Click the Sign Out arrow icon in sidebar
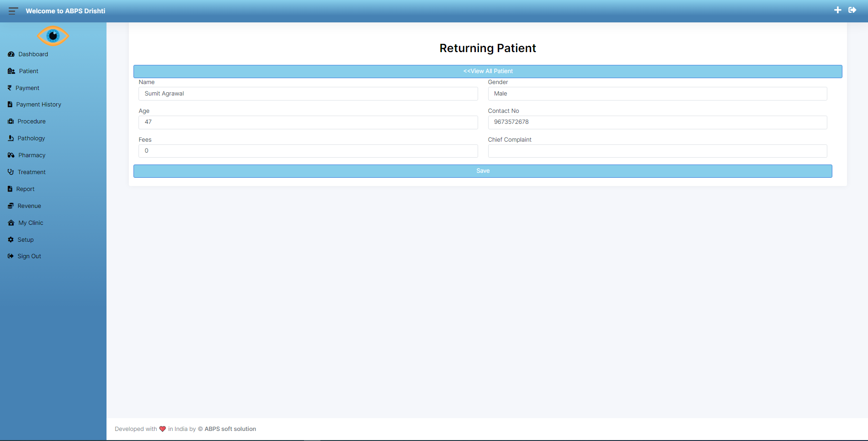Viewport: 868px width, 441px height. (x=11, y=256)
